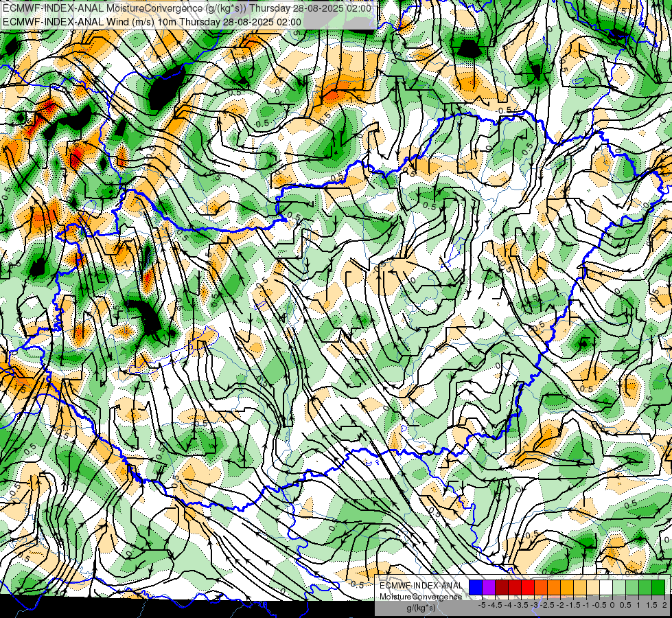This screenshot has height=618, width=672.
Task: Click the white legend swatch
Action: (x=606, y=588)
